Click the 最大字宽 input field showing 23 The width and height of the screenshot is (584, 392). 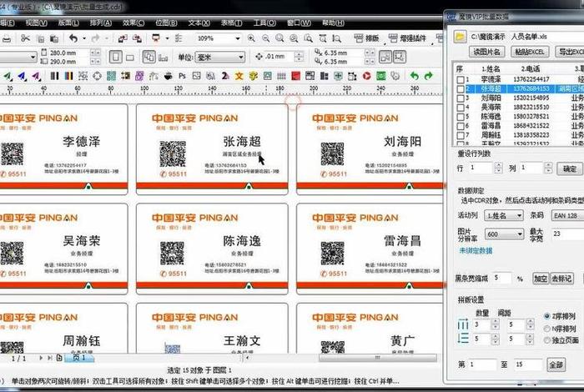[x=567, y=234]
